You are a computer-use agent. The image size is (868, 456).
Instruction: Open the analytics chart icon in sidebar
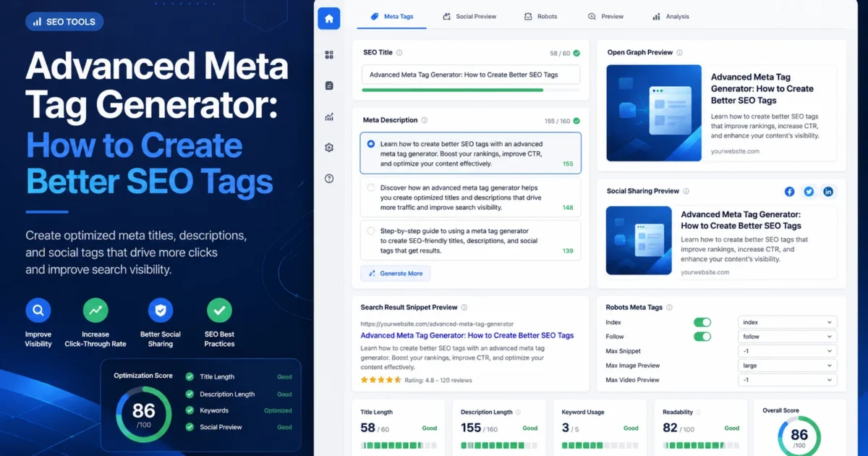coord(329,117)
